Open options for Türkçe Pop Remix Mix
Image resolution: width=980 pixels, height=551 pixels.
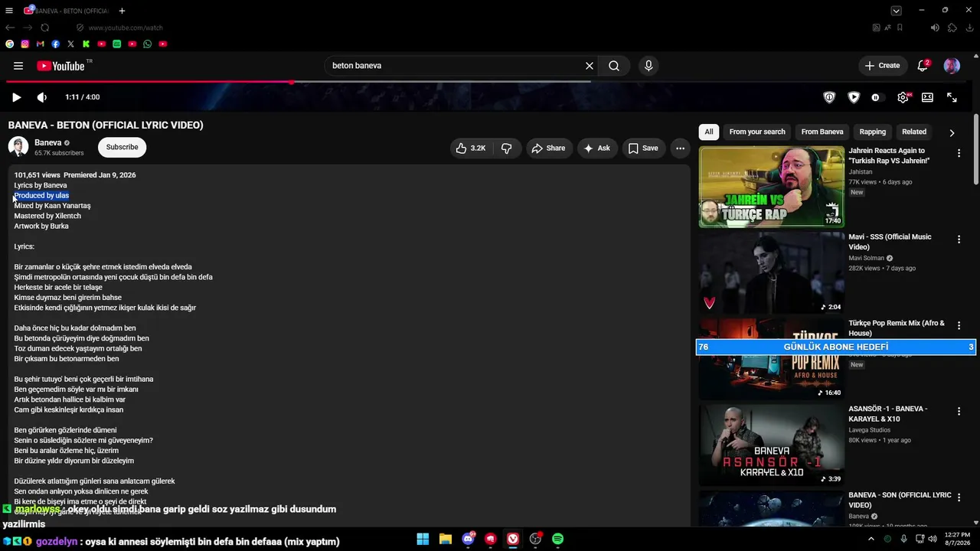click(959, 326)
